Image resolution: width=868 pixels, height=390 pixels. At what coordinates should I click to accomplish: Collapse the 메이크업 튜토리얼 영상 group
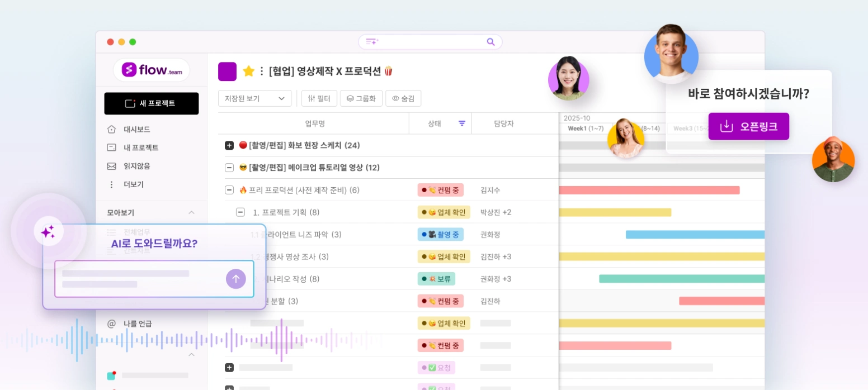pyautogui.click(x=229, y=168)
